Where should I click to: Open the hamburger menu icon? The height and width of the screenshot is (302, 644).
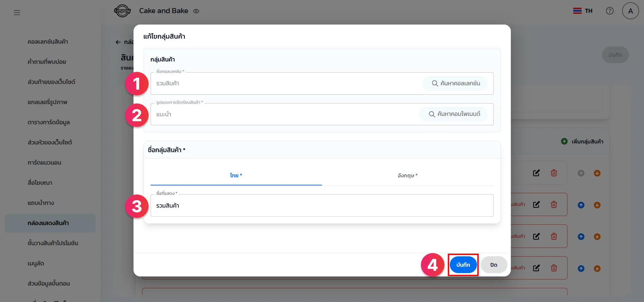click(17, 12)
